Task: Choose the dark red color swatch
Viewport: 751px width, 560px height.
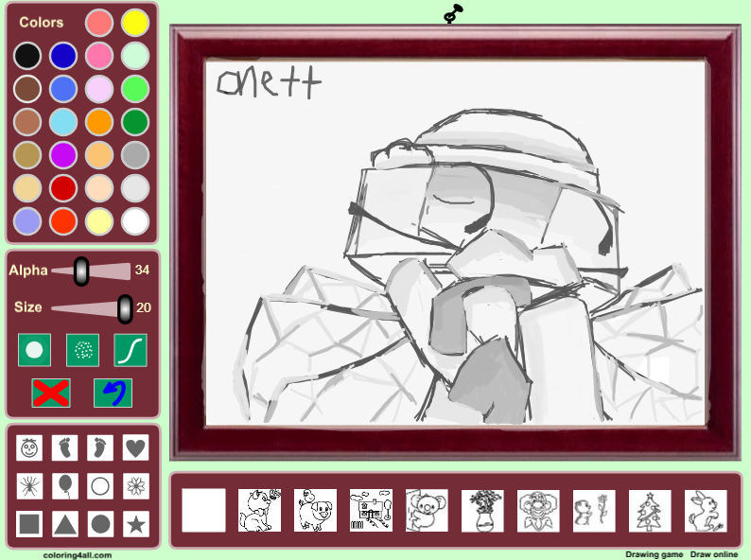Action: pyautogui.click(x=63, y=188)
